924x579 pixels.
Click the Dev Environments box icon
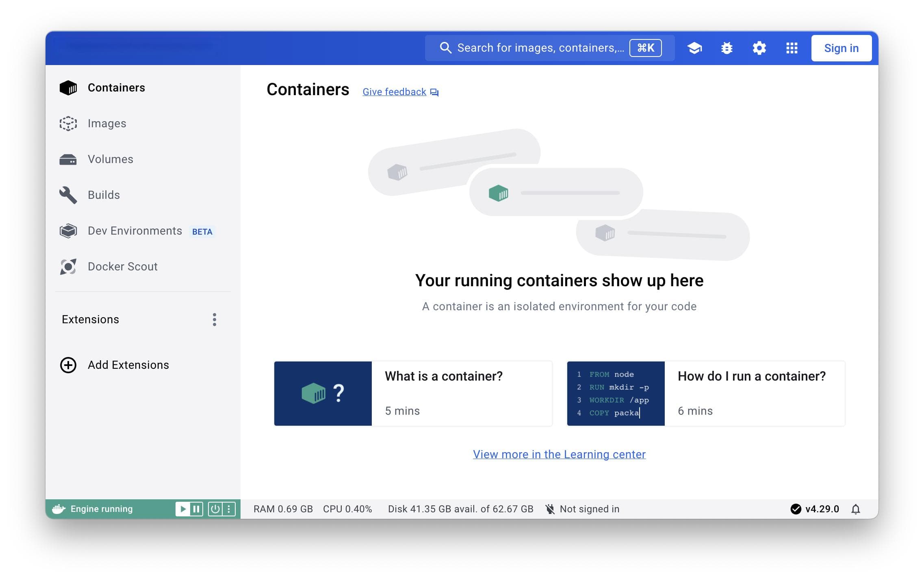click(68, 231)
